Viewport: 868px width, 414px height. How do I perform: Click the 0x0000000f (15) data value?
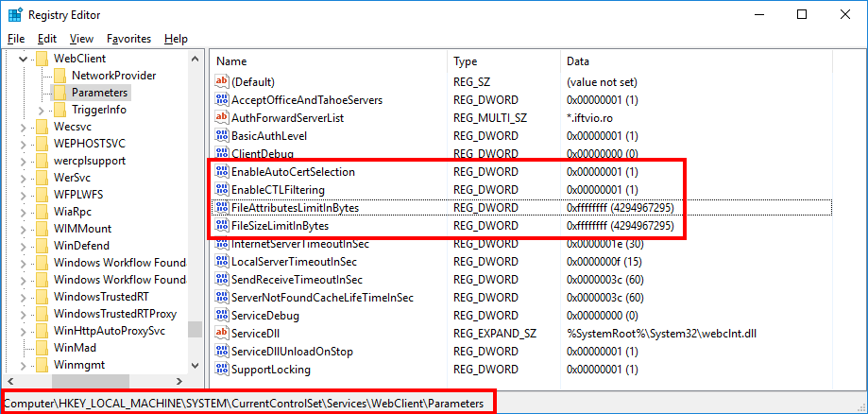click(x=604, y=262)
